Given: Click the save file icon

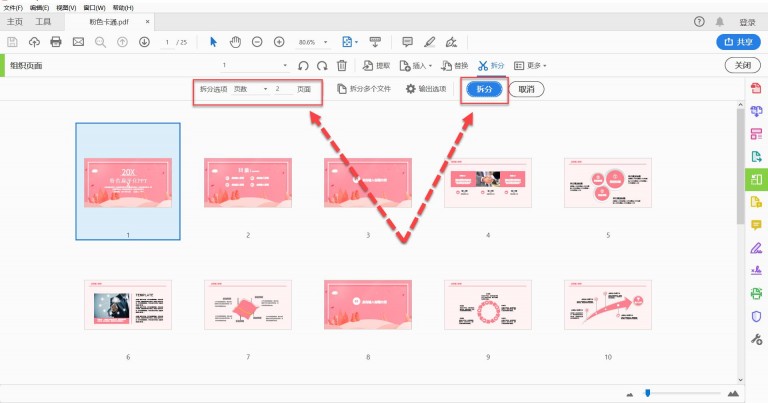Looking at the screenshot, I should [x=12, y=42].
